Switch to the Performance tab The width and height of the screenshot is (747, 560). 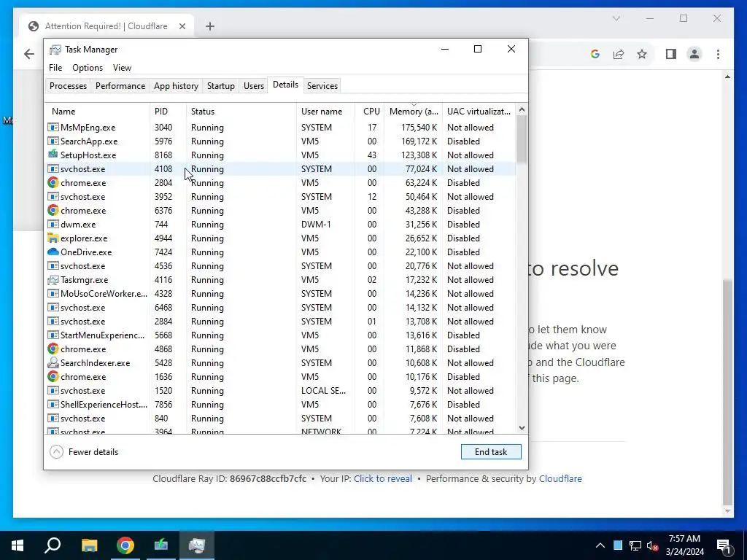point(120,86)
